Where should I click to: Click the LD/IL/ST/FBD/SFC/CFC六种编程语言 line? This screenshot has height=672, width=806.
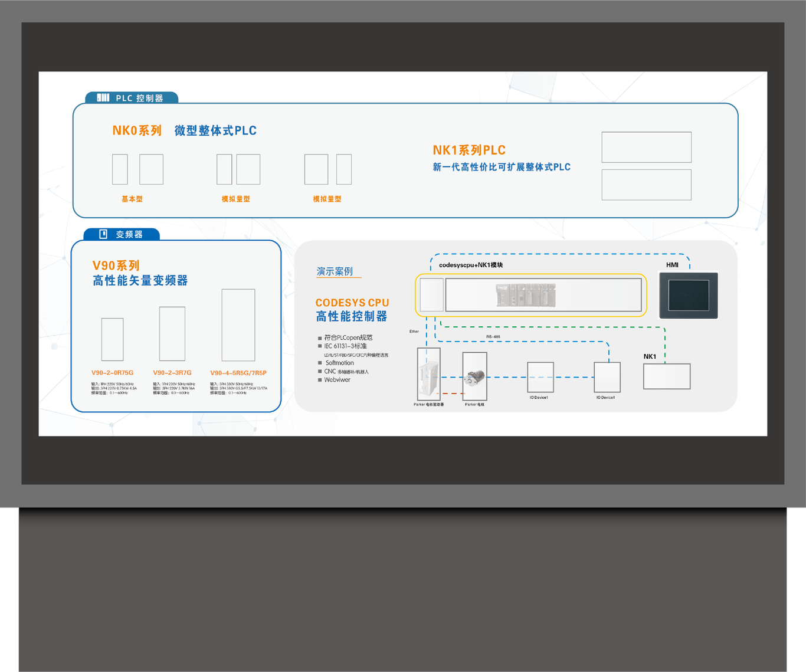coord(356,355)
